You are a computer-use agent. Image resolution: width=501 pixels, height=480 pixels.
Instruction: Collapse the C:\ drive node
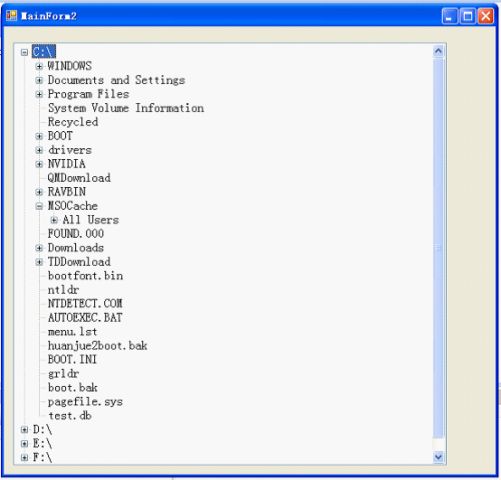(24, 52)
